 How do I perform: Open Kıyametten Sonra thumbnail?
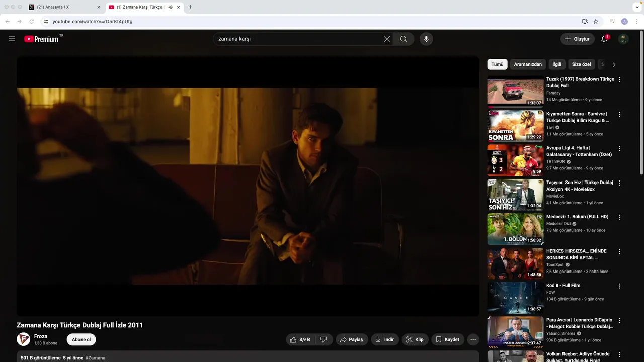(x=515, y=126)
